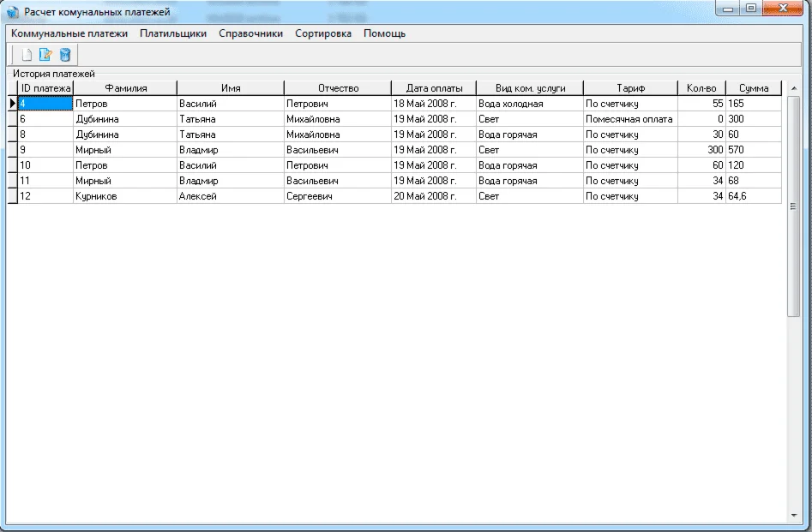Click the Фамилия column header
812x532 pixels.
point(125,88)
